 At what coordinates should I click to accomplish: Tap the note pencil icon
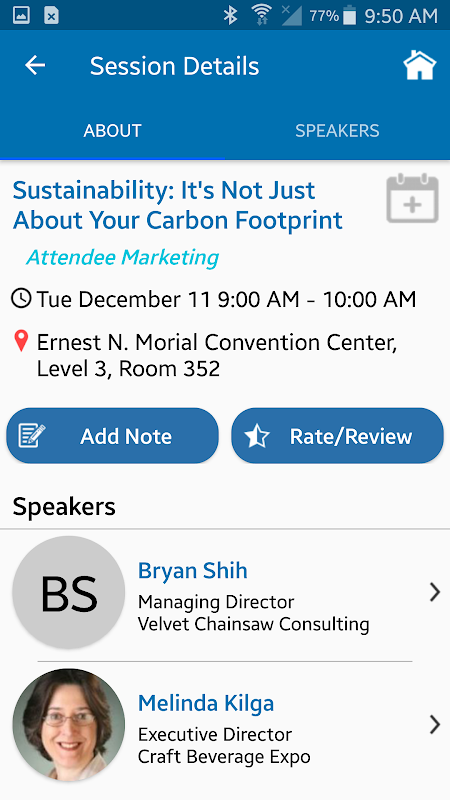[32, 436]
